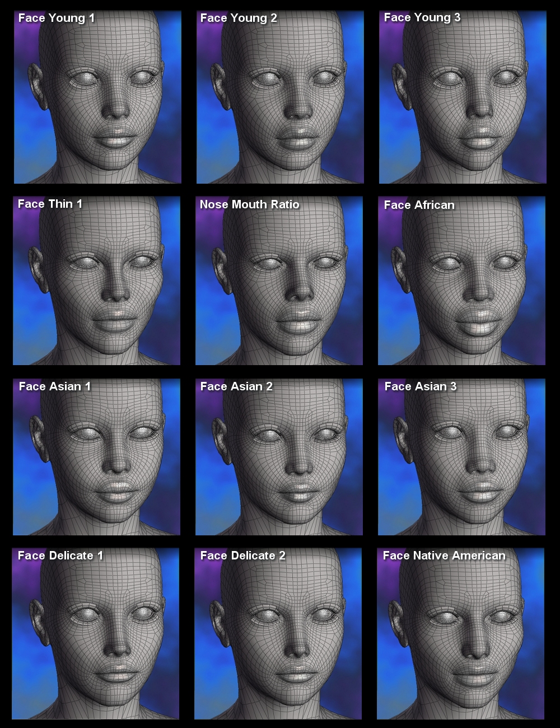Select the Nose Mouth Ratio thumbnail
Image resolution: width=560 pixels, height=728 pixels.
click(280, 280)
